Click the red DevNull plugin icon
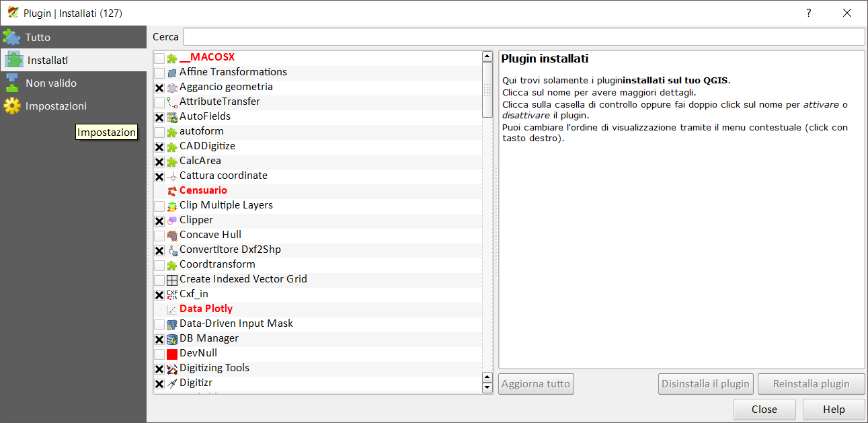 click(x=172, y=354)
